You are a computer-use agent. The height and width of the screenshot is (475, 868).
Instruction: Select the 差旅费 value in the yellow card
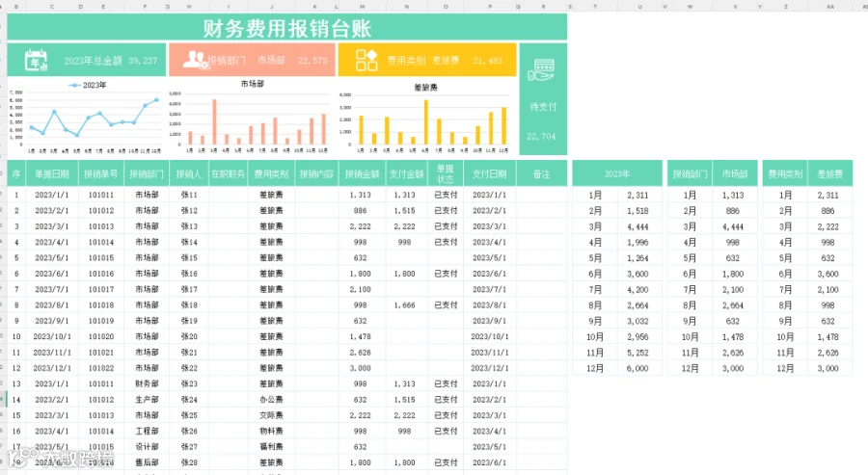tap(446, 61)
